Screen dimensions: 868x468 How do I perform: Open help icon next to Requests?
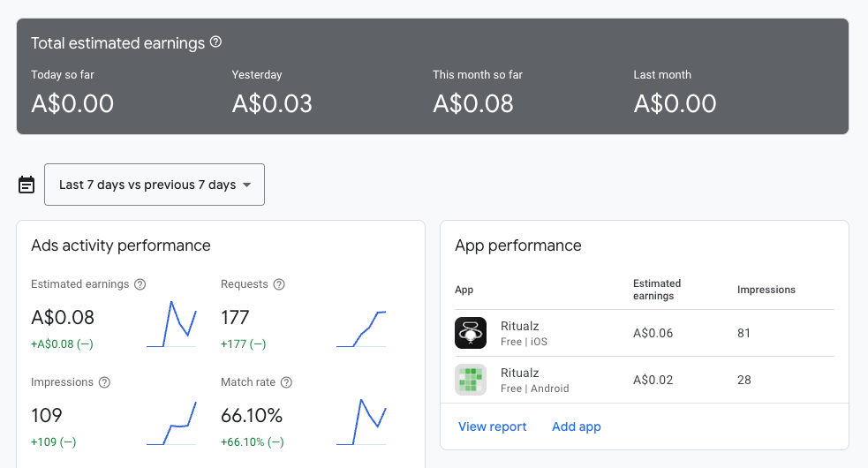click(279, 284)
